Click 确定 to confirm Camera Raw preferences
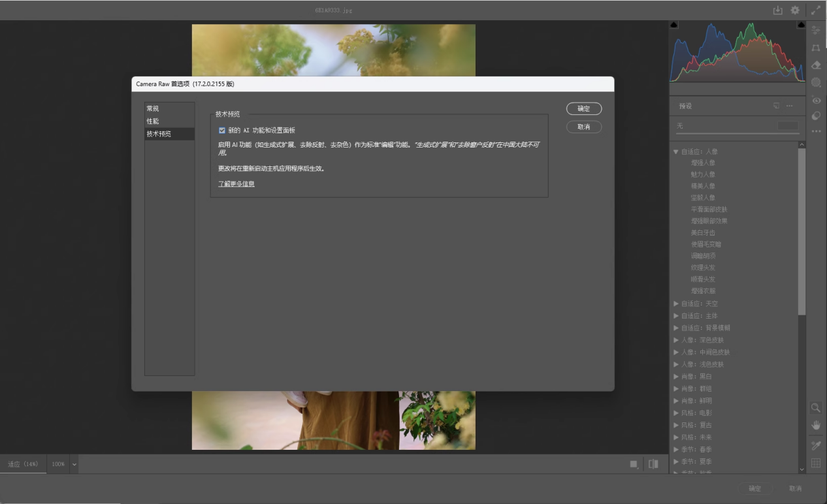 click(x=583, y=108)
